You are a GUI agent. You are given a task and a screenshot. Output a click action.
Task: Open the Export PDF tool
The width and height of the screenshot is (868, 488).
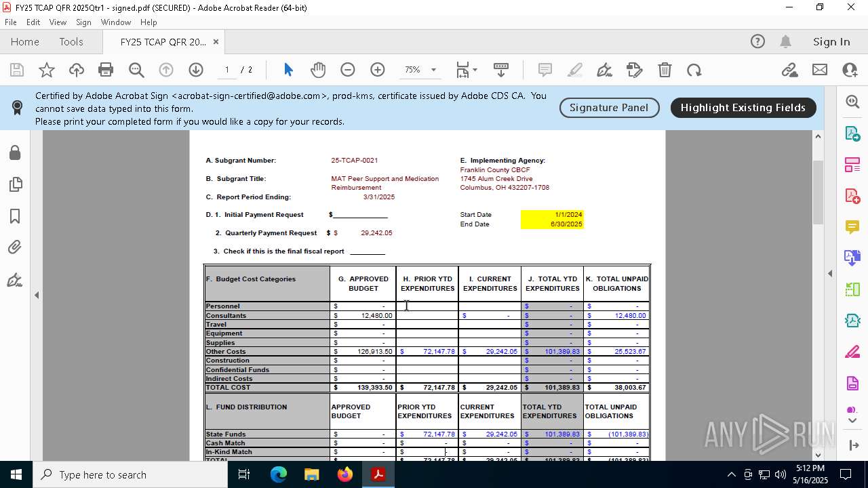tap(852, 133)
